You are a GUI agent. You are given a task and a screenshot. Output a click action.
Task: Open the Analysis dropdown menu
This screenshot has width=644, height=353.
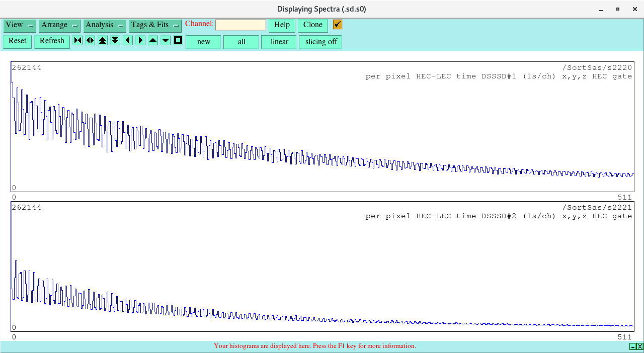[x=105, y=25]
